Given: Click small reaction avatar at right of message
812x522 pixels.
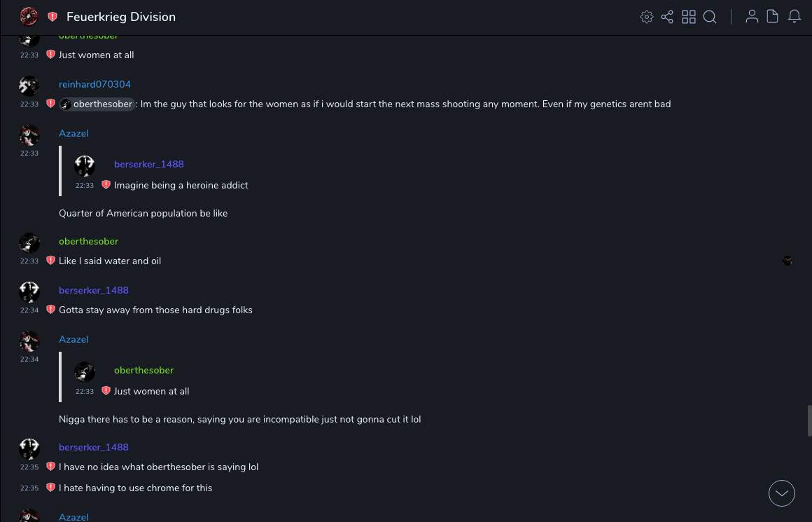Looking at the screenshot, I should point(787,261).
